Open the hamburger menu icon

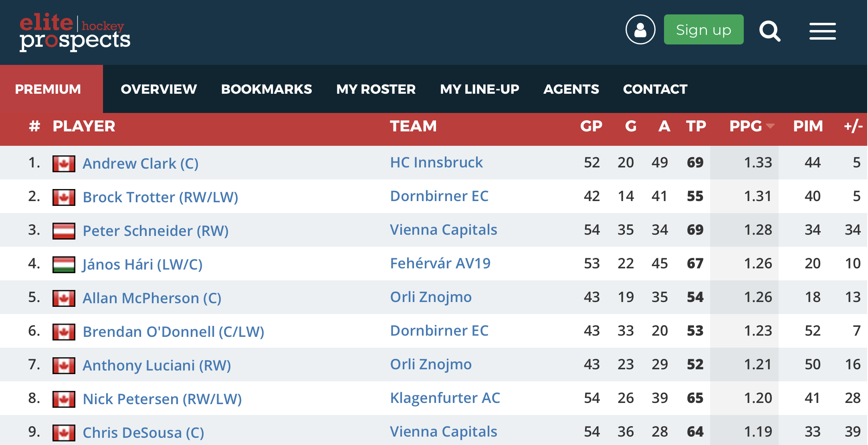point(822,31)
